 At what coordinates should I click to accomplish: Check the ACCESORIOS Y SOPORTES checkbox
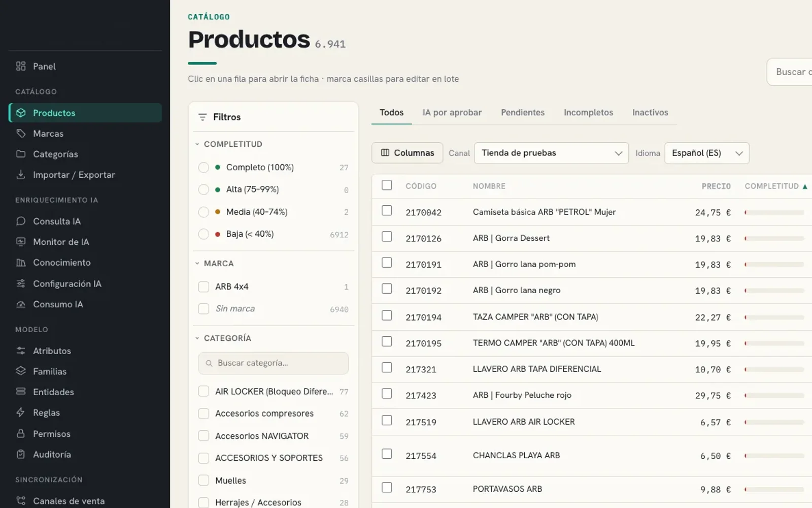204,458
